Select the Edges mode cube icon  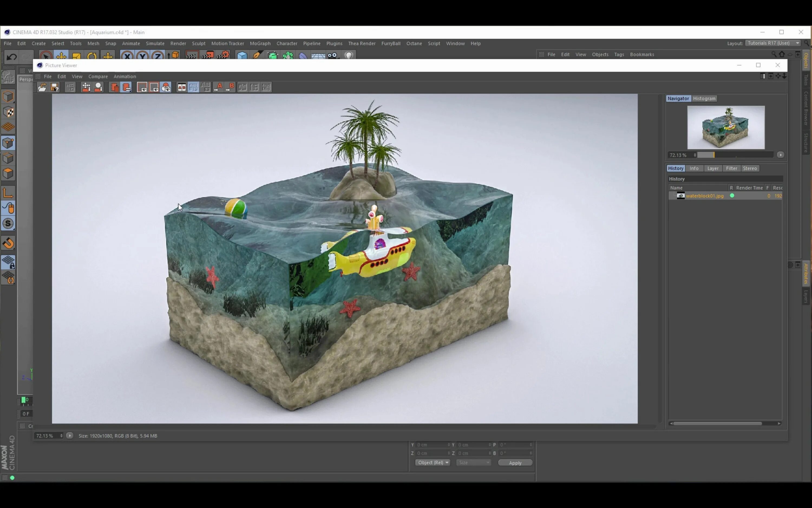8,158
